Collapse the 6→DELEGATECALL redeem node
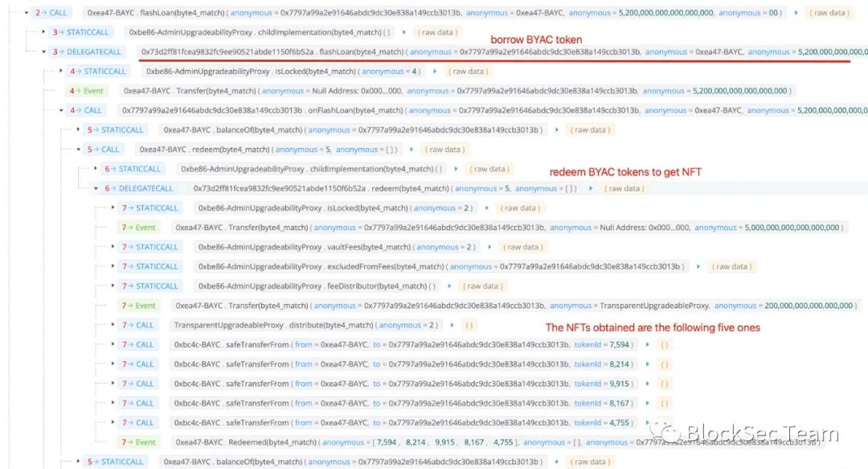 (96, 188)
